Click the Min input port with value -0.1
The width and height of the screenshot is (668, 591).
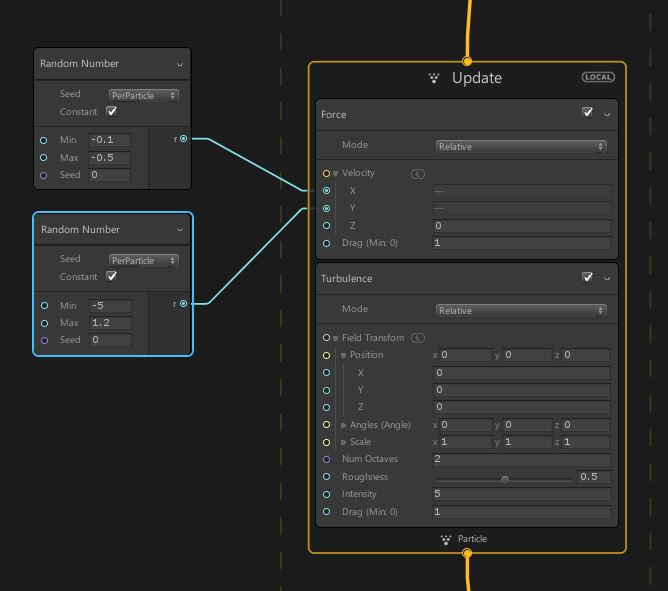pyautogui.click(x=44, y=140)
